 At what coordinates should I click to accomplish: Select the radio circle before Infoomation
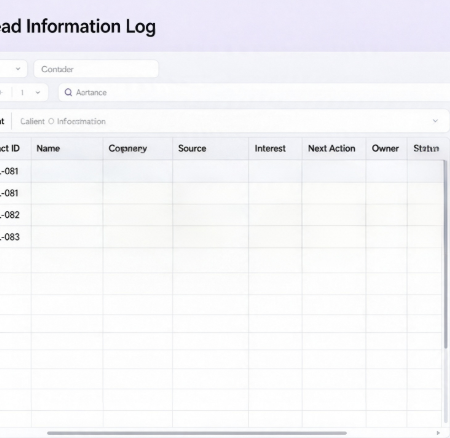tap(51, 121)
